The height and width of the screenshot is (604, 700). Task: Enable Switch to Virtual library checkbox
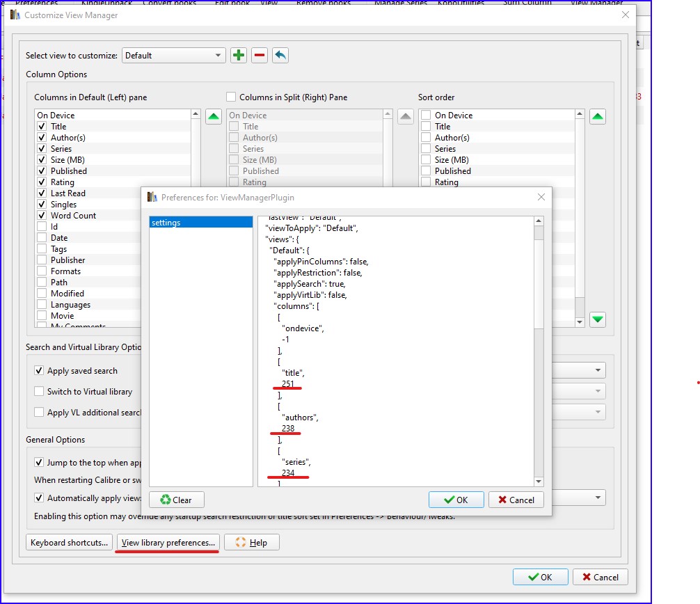tap(39, 392)
